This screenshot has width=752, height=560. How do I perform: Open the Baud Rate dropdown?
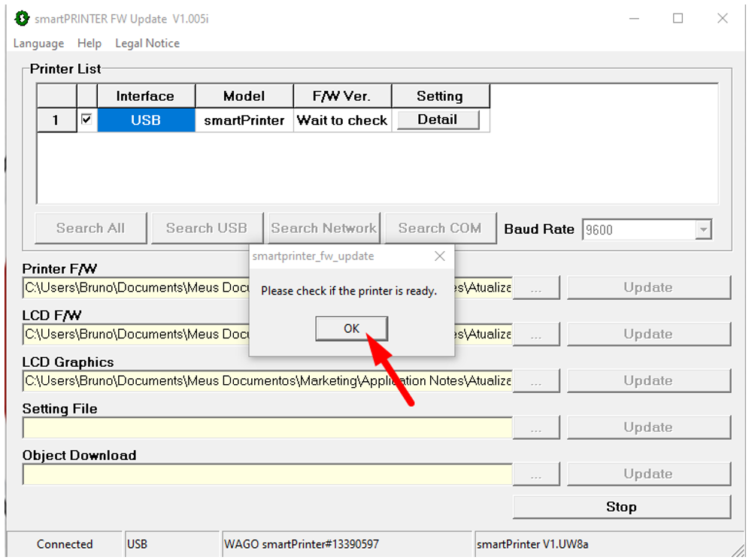click(703, 230)
